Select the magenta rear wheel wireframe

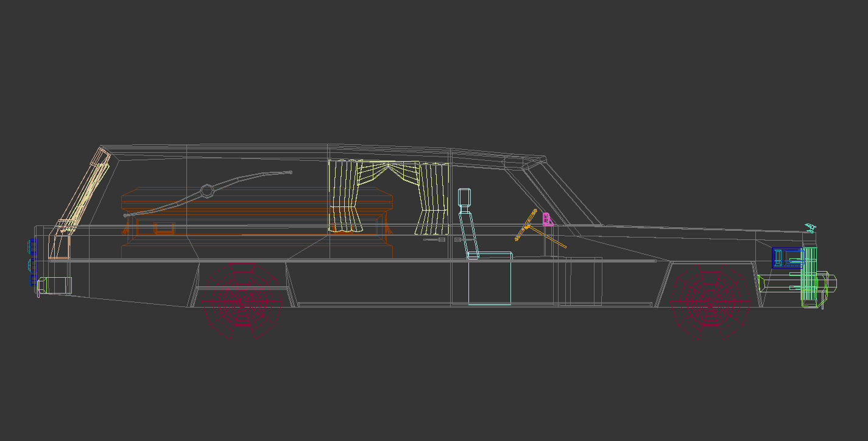click(x=242, y=302)
